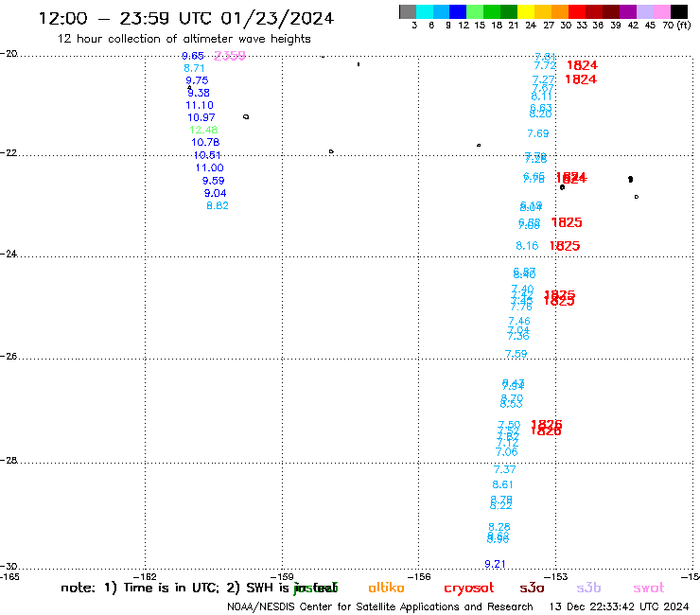
Task: Click the "13 Dec 22:33:42 UTC 2024" timestamp
Action: pos(620,606)
